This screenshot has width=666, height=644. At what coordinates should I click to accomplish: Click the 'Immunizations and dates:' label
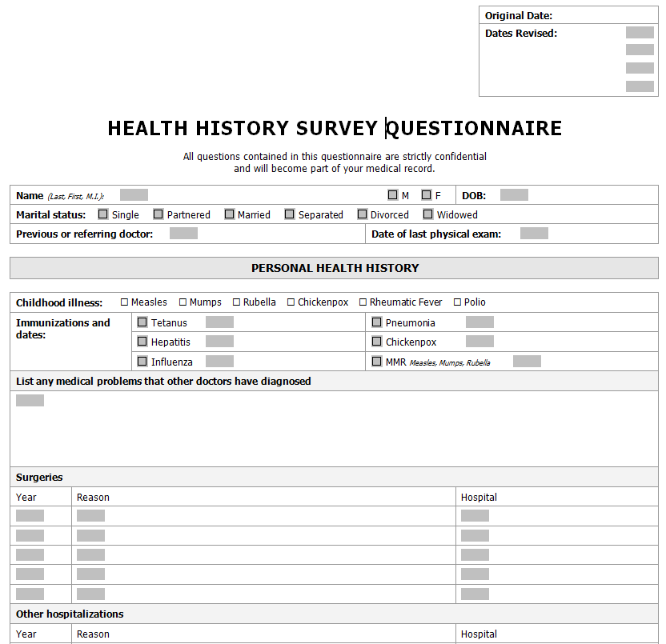63,329
